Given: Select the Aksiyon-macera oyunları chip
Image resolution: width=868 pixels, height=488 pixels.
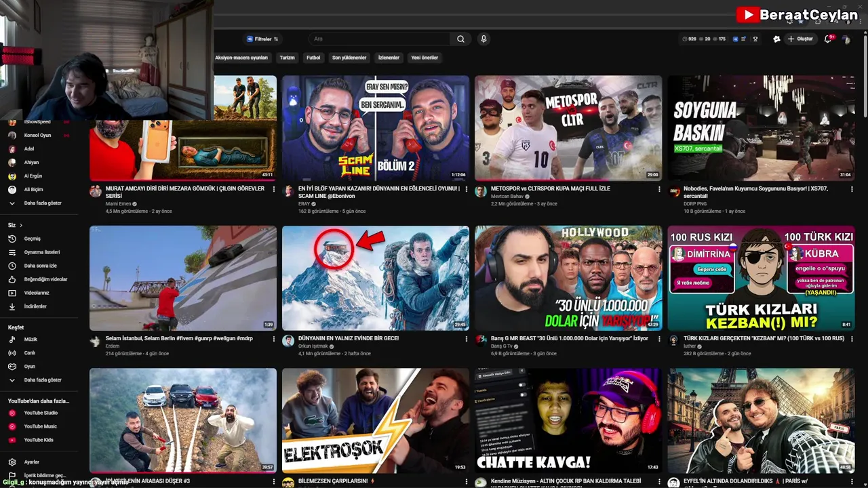Looking at the screenshot, I should pos(241,58).
